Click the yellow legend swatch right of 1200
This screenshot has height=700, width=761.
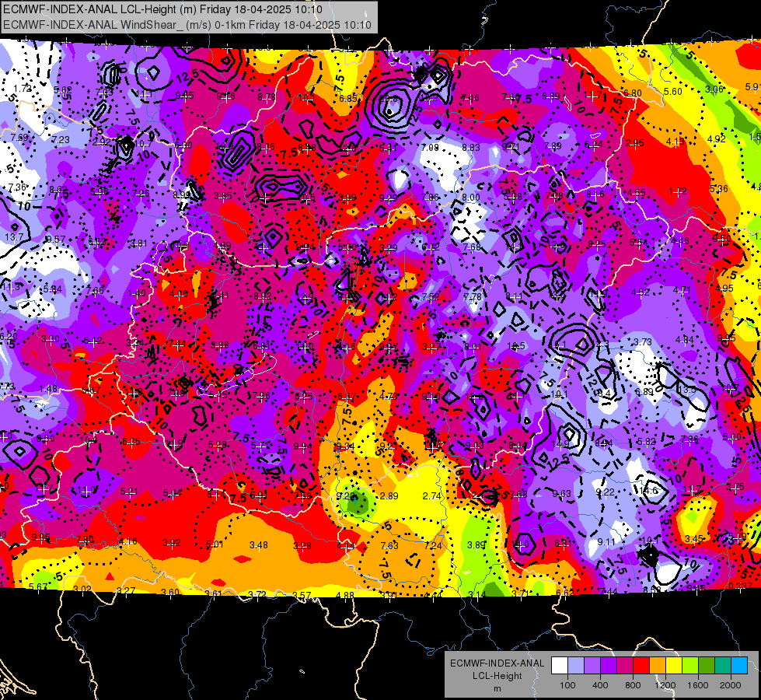point(674,666)
